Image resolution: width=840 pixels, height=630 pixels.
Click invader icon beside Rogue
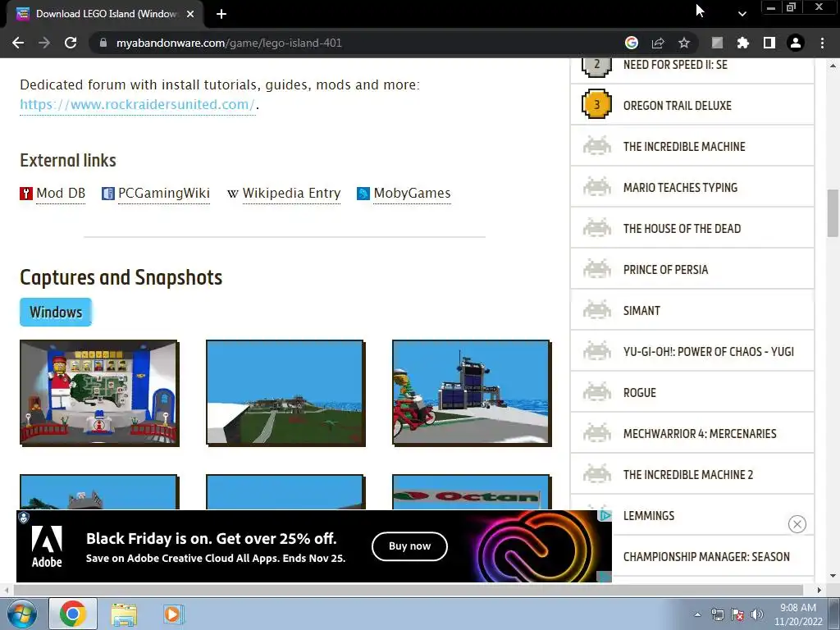coord(597,393)
